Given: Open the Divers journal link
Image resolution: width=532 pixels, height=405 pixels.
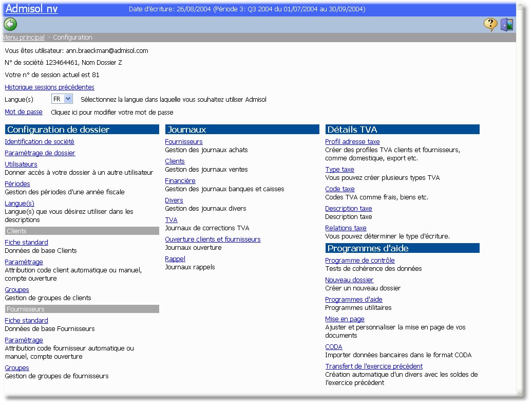Looking at the screenshot, I should [x=174, y=200].
